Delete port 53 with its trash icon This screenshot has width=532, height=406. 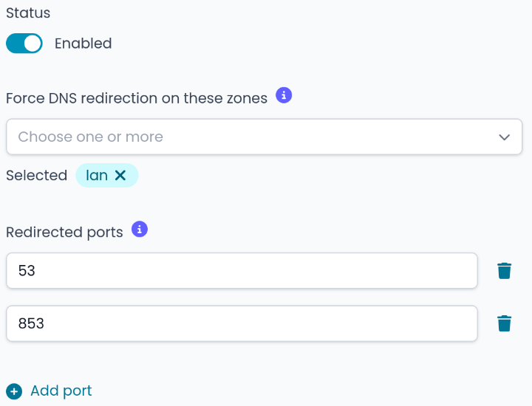[x=505, y=271]
